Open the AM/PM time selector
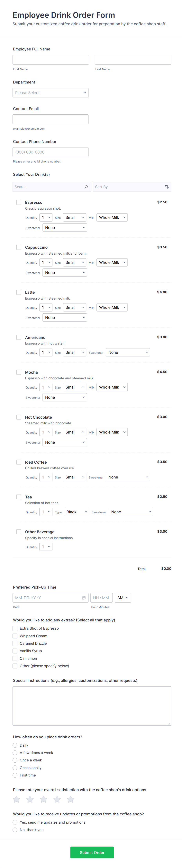 123,598
